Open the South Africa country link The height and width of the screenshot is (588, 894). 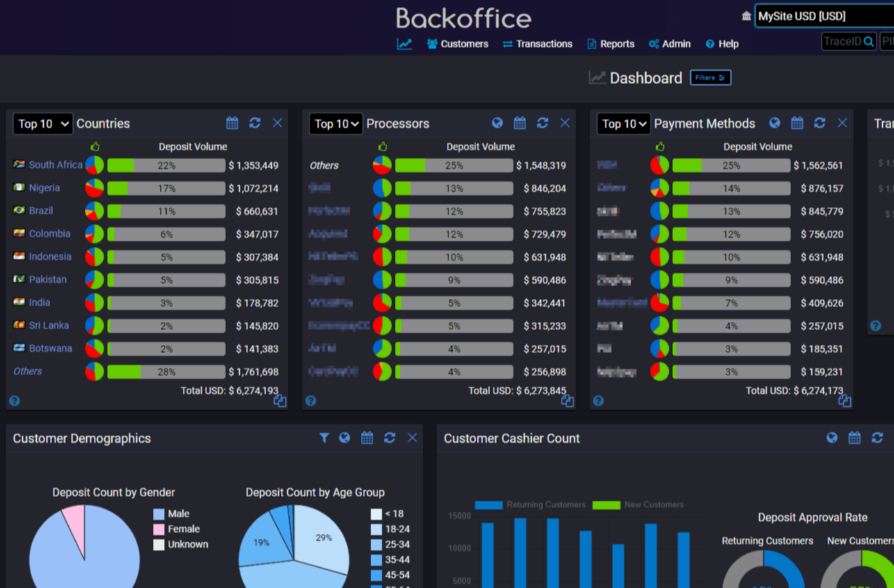pos(56,165)
